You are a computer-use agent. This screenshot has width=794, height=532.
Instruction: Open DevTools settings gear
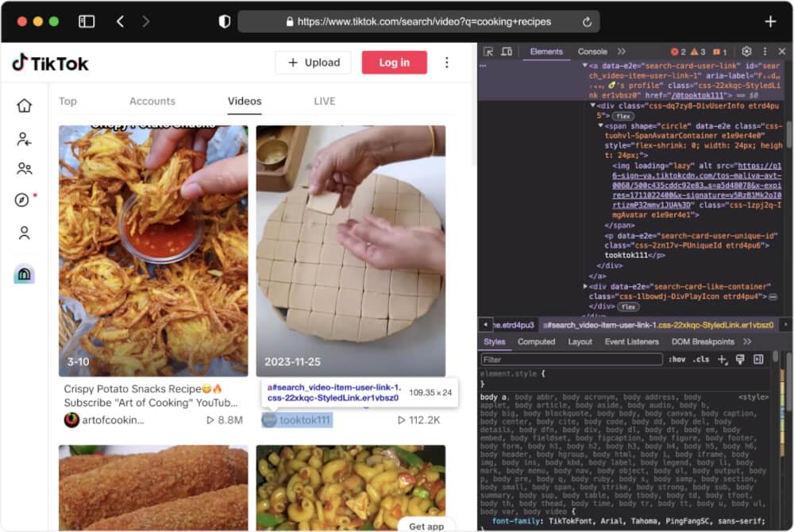pos(746,52)
